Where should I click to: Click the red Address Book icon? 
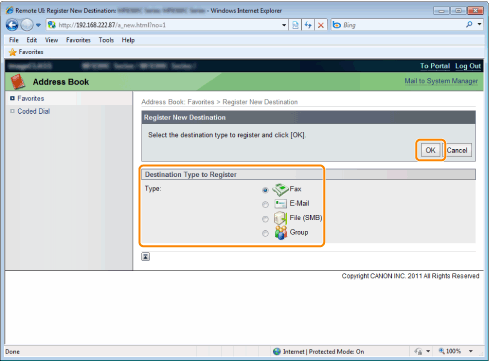tap(18, 82)
